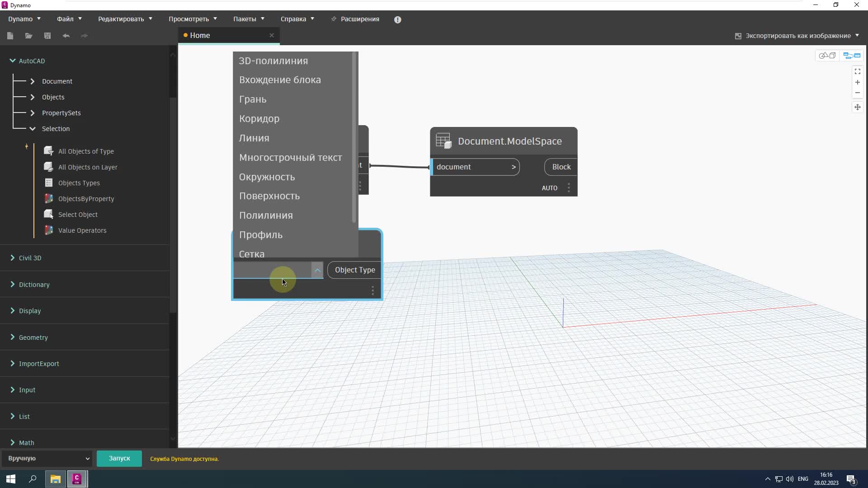Open the notification center icon
This screenshot has height=488, width=868.
(851, 479)
